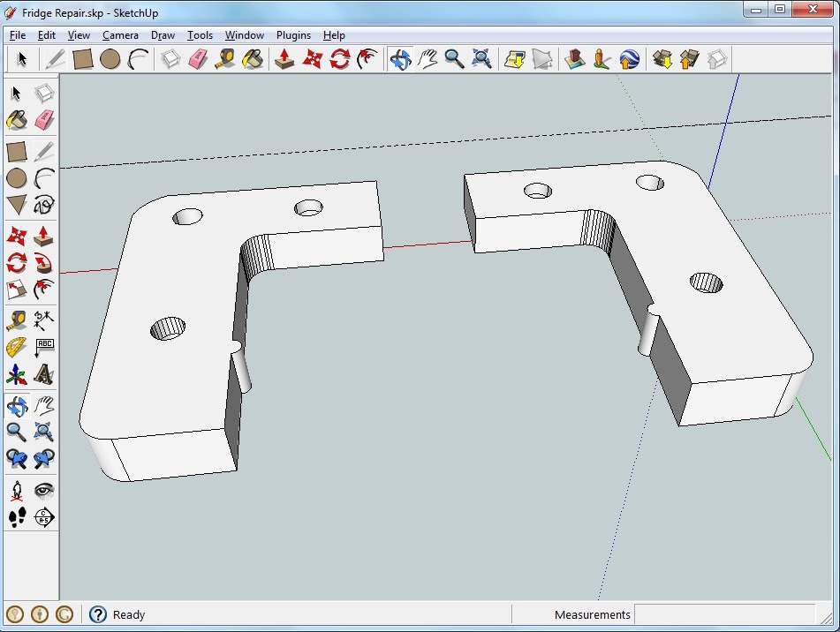840x632 pixels.
Task: Select arrow tool in the top toolbar
Action: (22, 59)
